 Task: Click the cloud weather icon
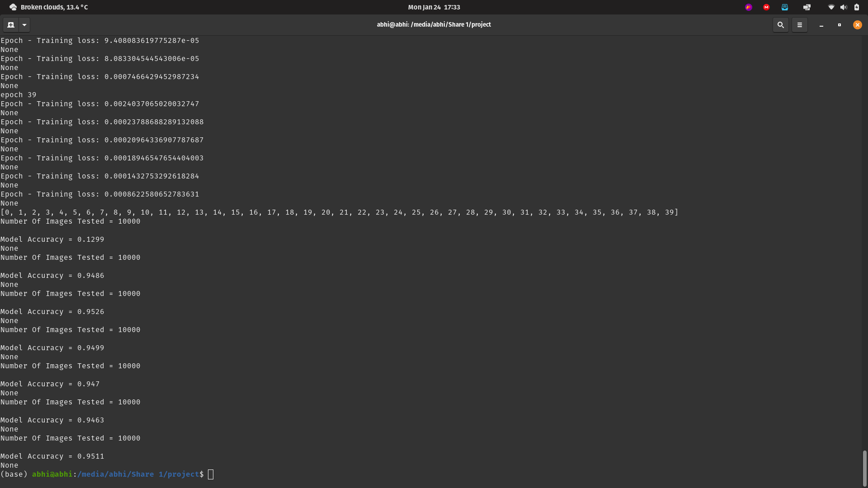[13, 7]
